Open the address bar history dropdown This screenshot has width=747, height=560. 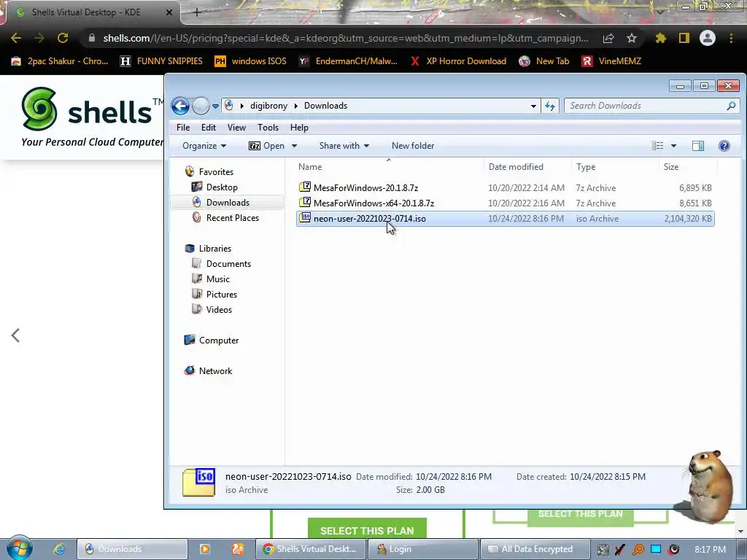pyautogui.click(x=533, y=106)
